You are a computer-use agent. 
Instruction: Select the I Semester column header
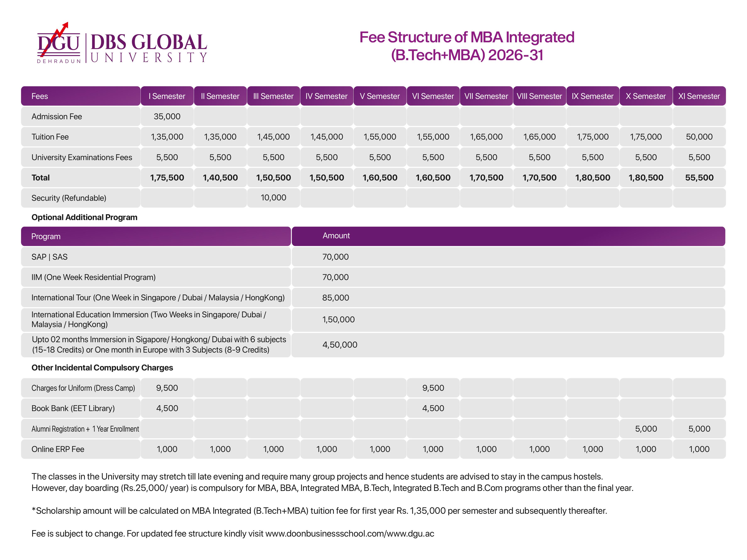click(x=167, y=96)
